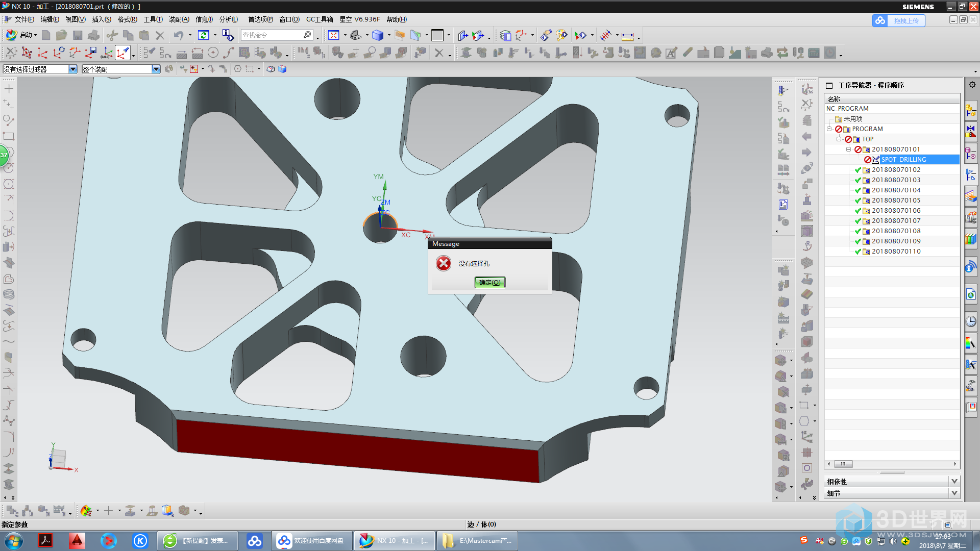
Task: Launch AutoCAD from the taskbar
Action: click(x=77, y=541)
